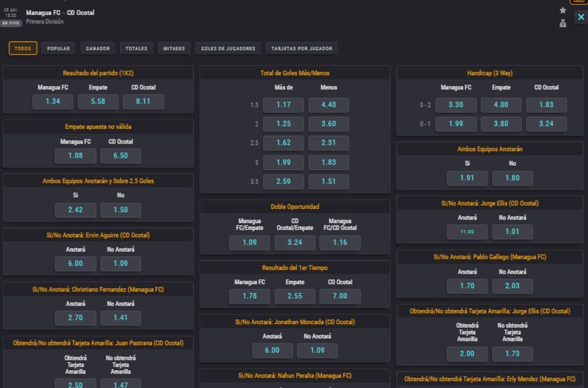Select under 2 goals at 3.60
The height and width of the screenshot is (388, 588).
tap(329, 124)
